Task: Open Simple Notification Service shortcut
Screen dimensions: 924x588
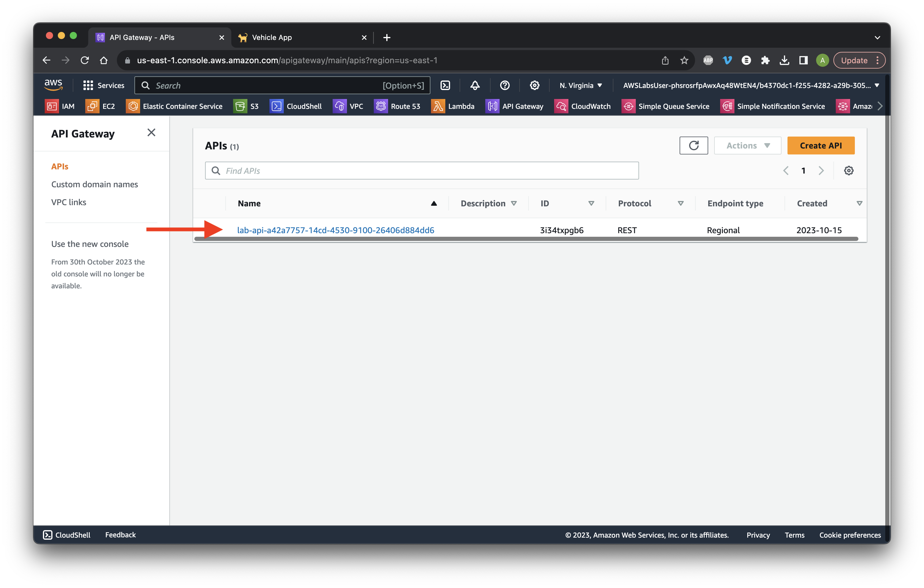Action: tap(773, 106)
